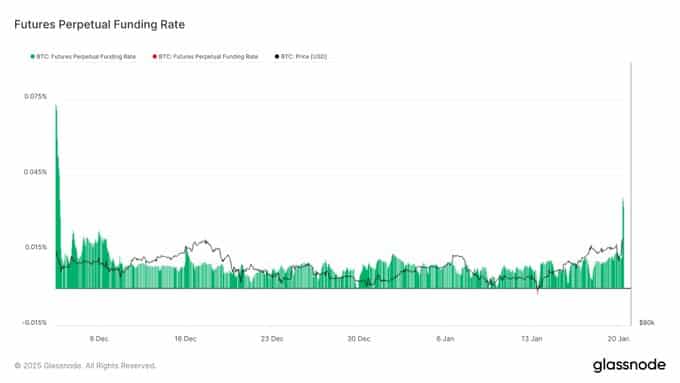Select the 0.015% y-axis label
The image size is (680, 383).
click(36, 247)
